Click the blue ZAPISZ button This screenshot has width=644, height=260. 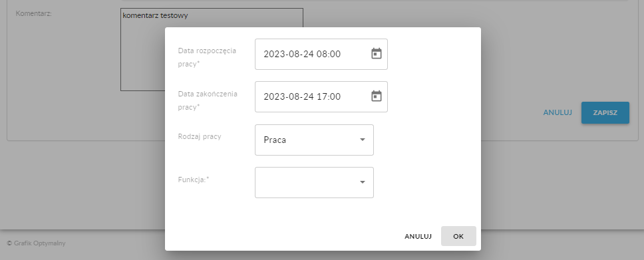pos(605,112)
